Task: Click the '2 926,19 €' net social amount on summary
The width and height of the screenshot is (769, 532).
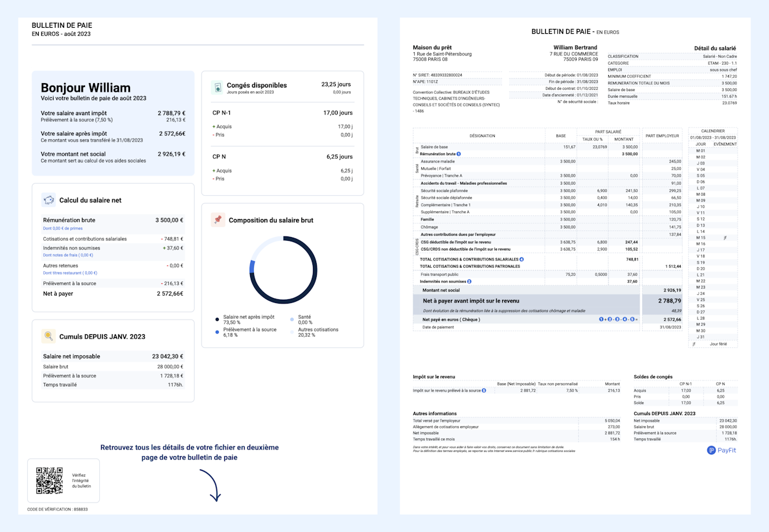Action: pyautogui.click(x=171, y=154)
